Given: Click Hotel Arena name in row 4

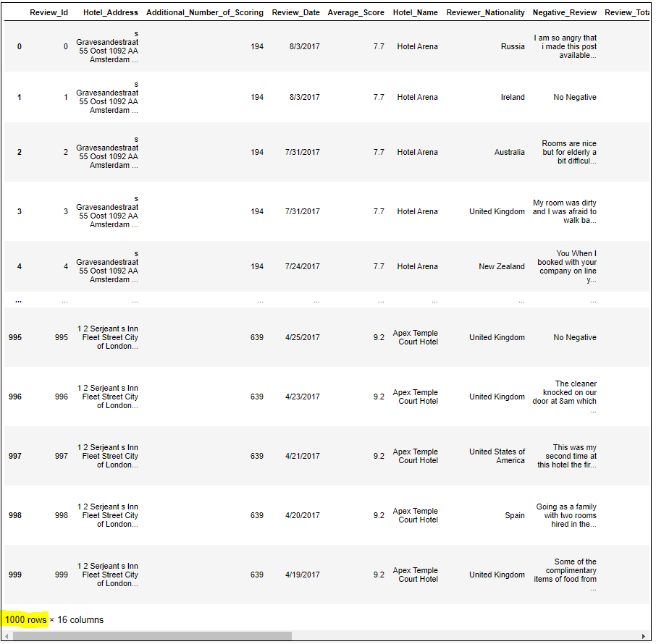Looking at the screenshot, I should point(418,266).
